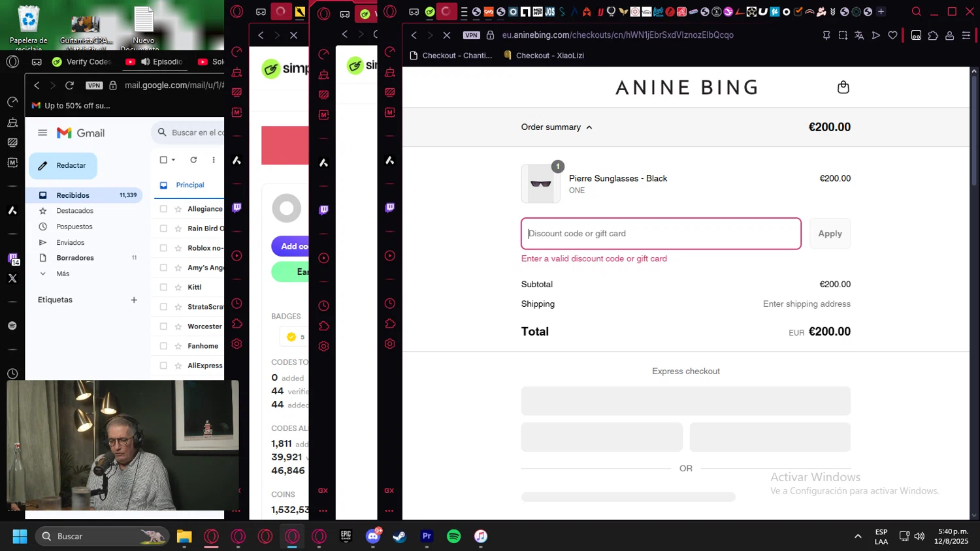Click the heart bookmark icon
This screenshot has width=980, height=551.
point(892,35)
